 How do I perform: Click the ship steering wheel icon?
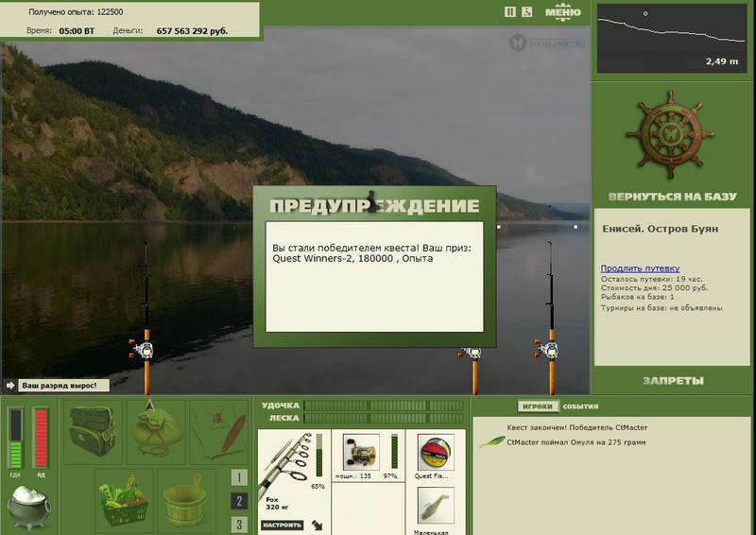[671, 135]
